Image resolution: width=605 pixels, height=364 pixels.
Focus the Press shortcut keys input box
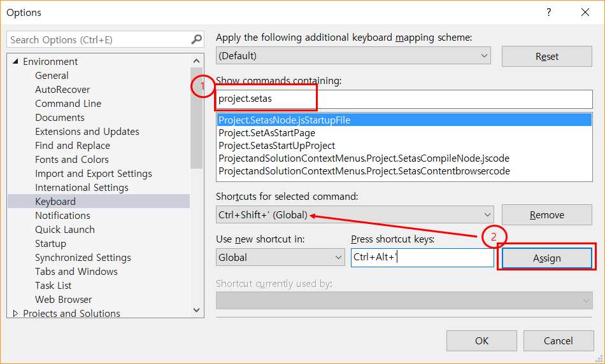422,257
